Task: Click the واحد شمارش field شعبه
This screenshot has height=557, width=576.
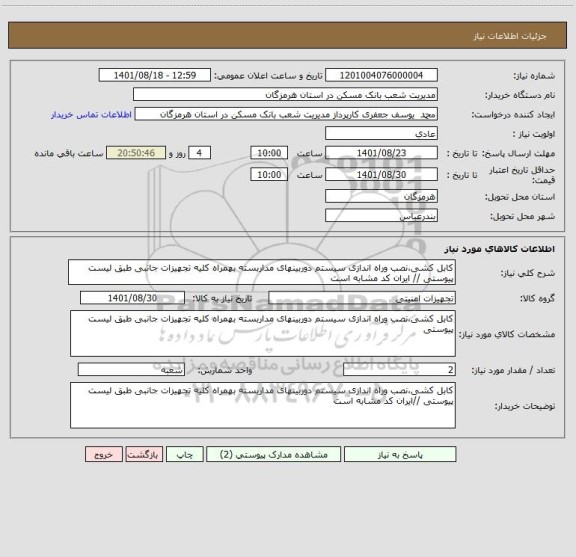Action: click(x=131, y=370)
